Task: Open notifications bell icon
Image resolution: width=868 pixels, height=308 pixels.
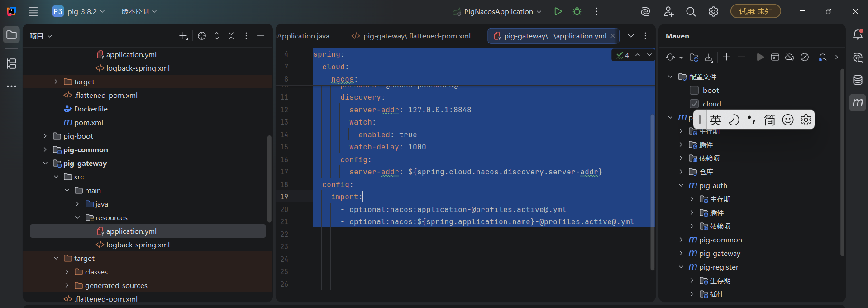Action: [x=858, y=34]
